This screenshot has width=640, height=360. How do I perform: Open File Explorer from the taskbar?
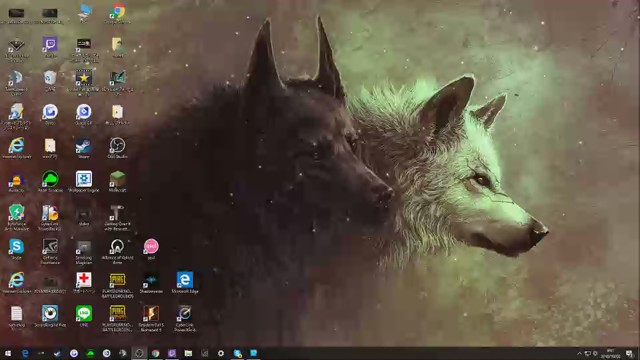point(188,353)
